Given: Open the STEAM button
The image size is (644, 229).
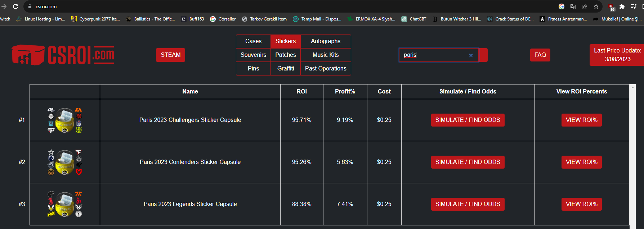Looking at the screenshot, I should coord(170,55).
